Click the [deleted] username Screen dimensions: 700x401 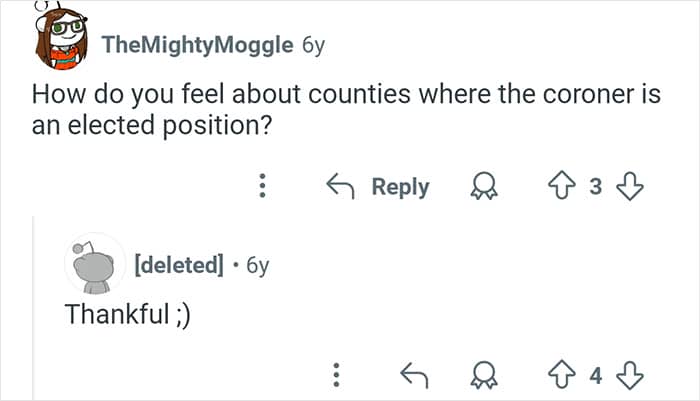click(x=179, y=265)
